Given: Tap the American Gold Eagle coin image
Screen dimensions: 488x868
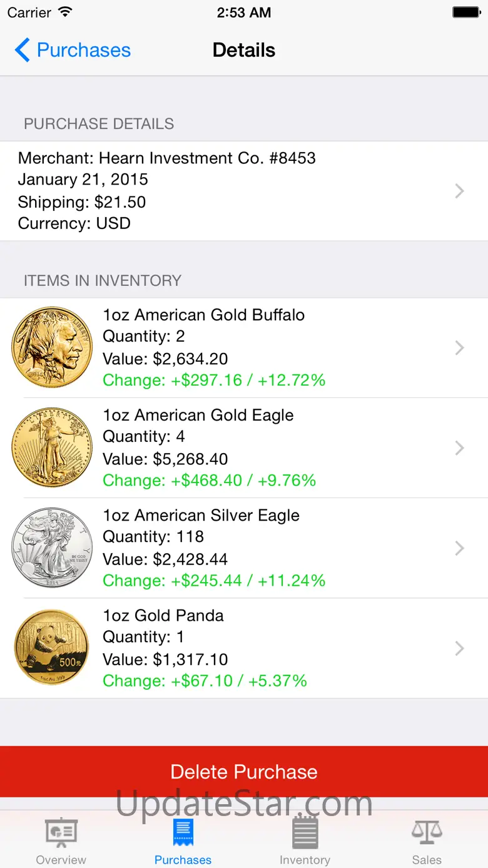Looking at the screenshot, I should point(52,447).
